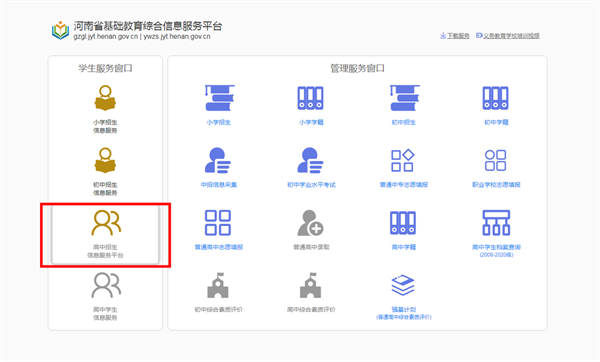
Task: Click 小学招生 graduation-cap books icon
Action: (x=219, y=98)
